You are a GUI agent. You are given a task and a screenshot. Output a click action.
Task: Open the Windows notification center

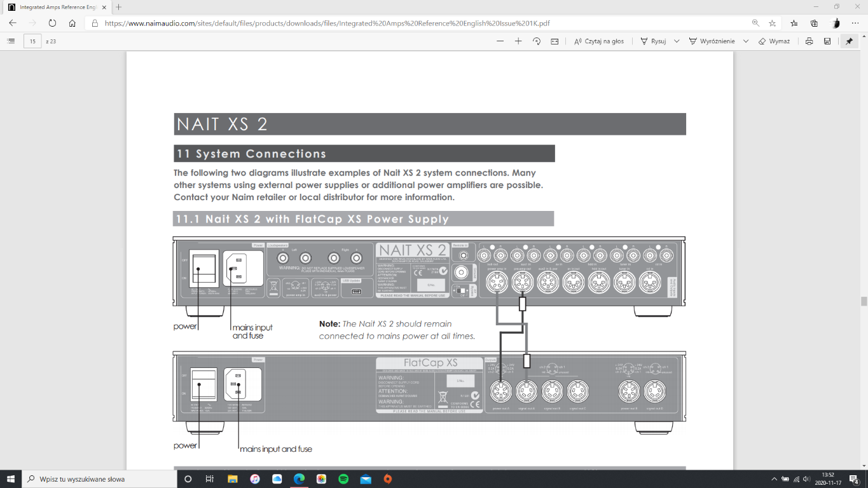855,478
